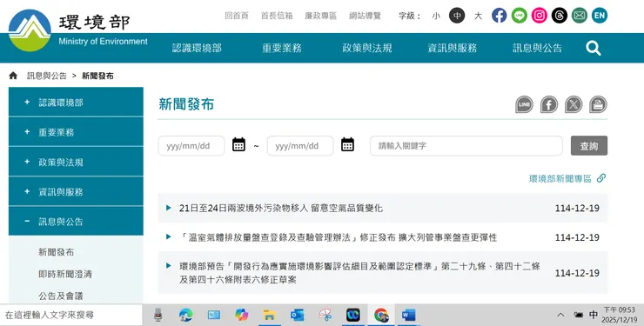This screenshot has width=644, height=326.
Task: Open top navigation menu 重要業務
Action: point(282,48)
